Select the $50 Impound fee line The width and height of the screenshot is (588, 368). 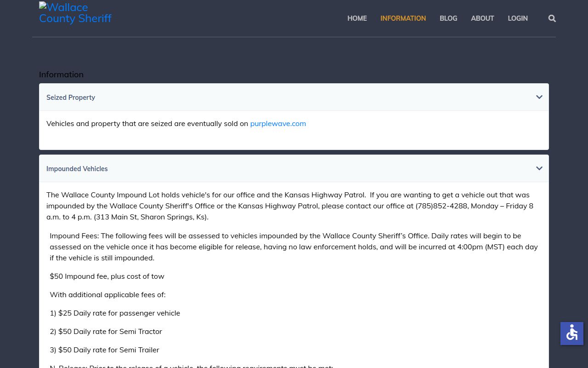coord(107,276)
